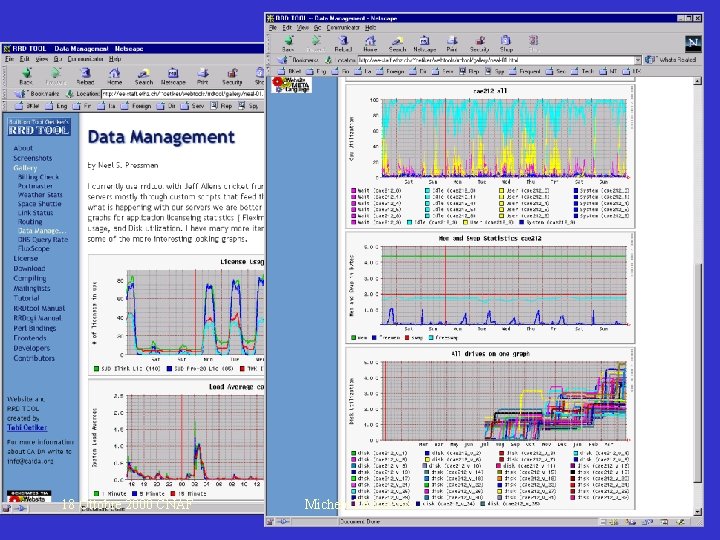Viewport: 720px width, 540px height.
Task: Collapse navigation toolbar grip in rear window
Action: point(6,76)
